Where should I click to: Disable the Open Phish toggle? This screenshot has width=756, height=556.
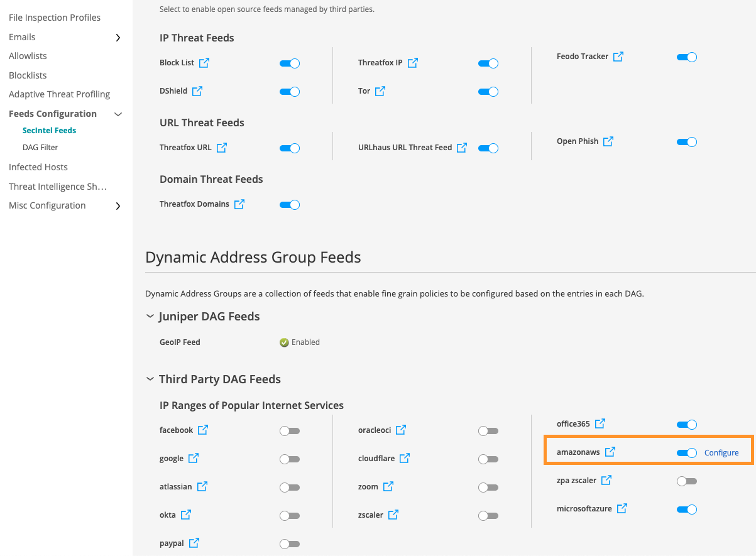(x=687, y=142)
